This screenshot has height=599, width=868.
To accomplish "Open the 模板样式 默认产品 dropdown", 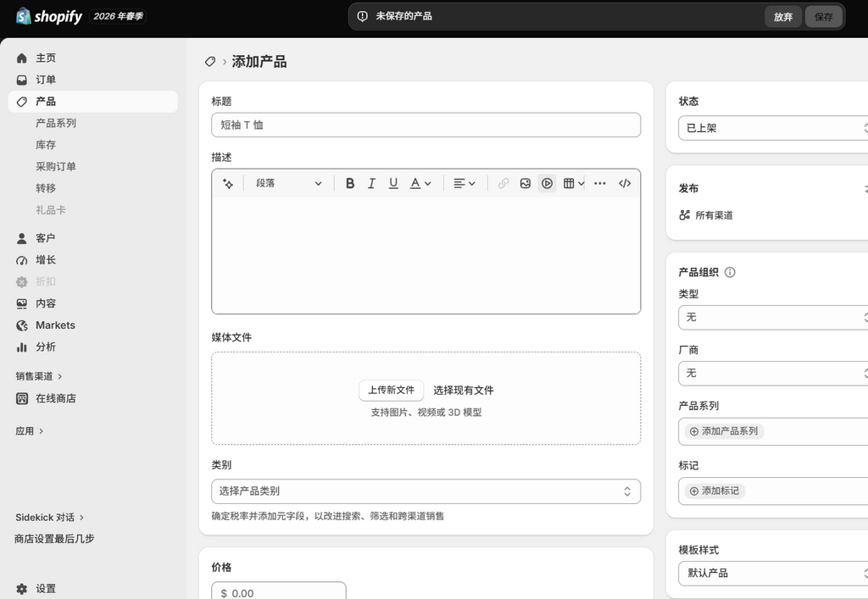I will (x=773, y=573).
